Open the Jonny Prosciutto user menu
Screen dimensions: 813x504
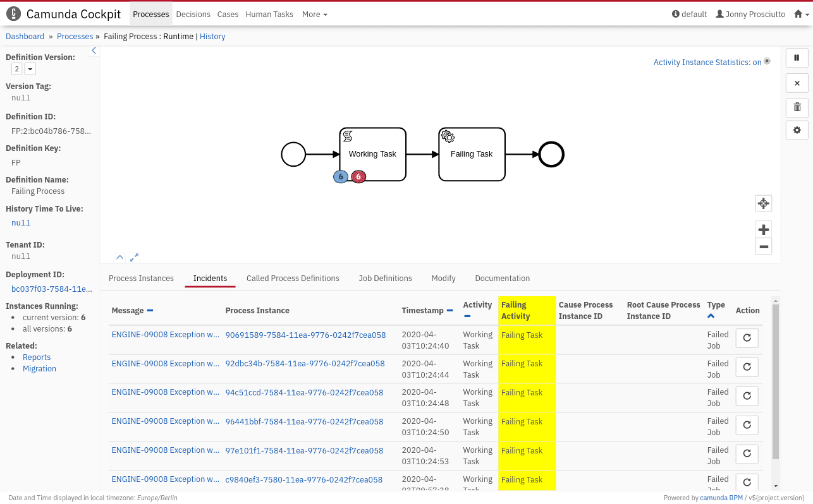tap(750, 14)
